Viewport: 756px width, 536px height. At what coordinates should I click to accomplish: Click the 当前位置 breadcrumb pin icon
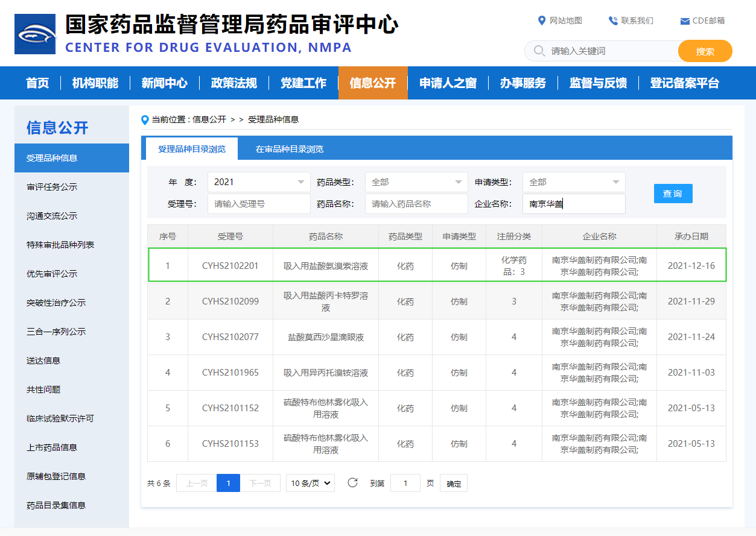coord(145,120)
